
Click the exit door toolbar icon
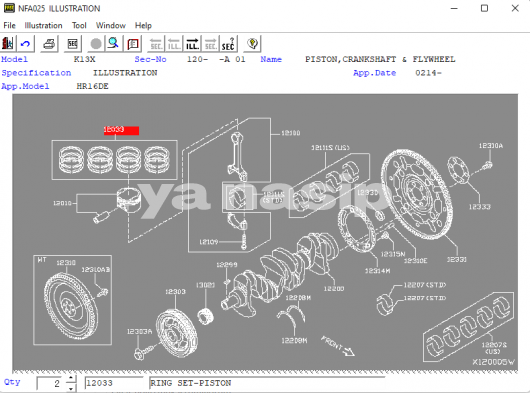point(8,44)
